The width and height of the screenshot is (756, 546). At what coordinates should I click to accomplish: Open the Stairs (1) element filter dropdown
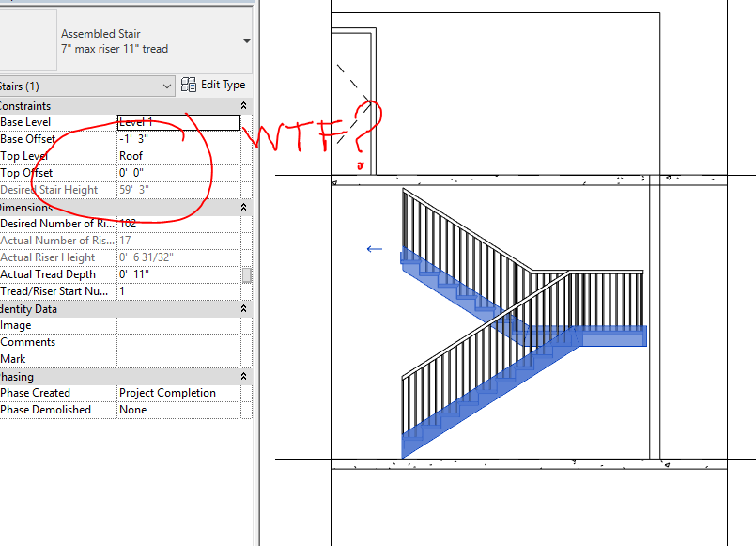click(166, 85)
